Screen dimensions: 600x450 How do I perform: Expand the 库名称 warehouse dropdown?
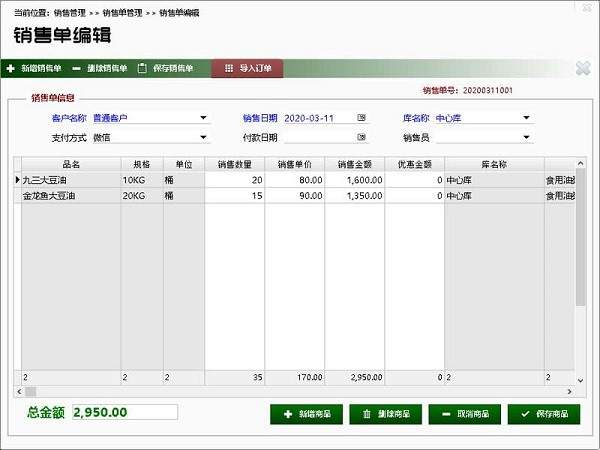526,118
